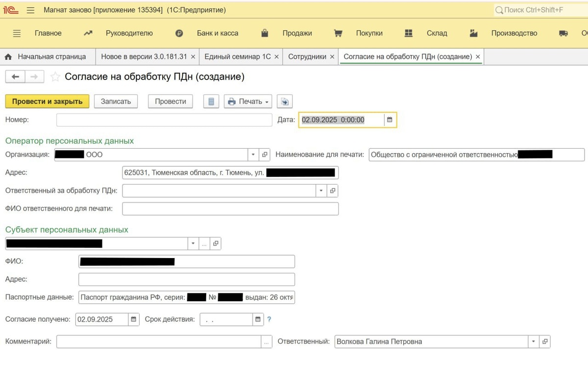
Task: Open the Производство section
Action: 514,33
